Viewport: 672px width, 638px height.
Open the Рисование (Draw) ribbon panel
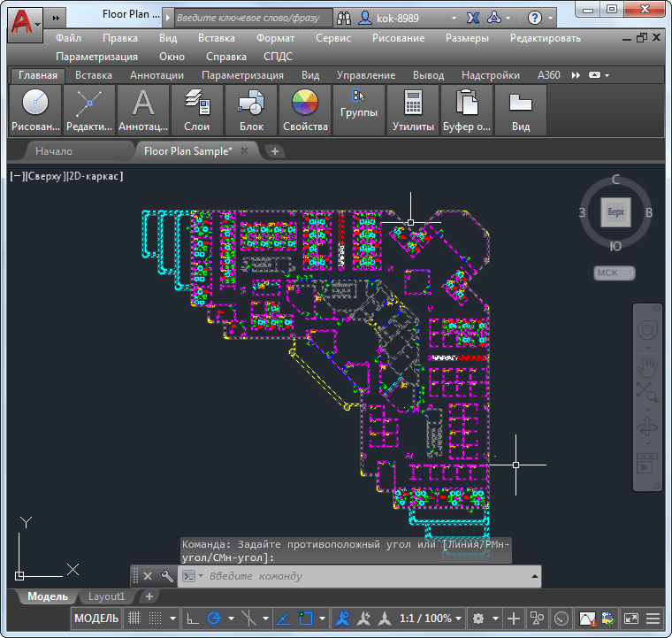35,111
